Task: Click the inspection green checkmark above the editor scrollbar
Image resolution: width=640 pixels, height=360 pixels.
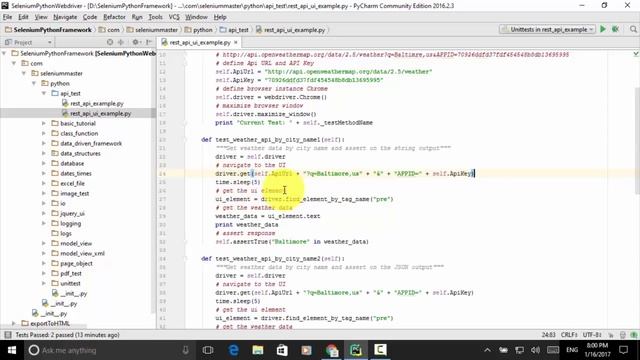Action: [636, 54]
